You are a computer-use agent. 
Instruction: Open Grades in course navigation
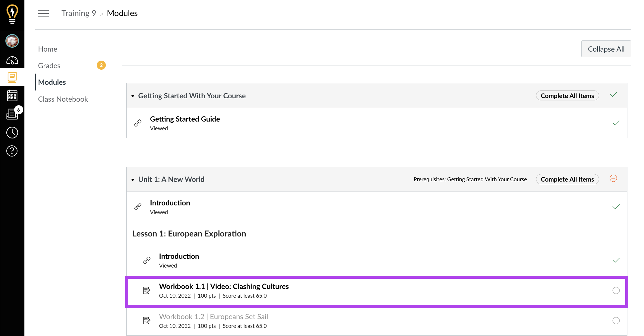point(49,65)
